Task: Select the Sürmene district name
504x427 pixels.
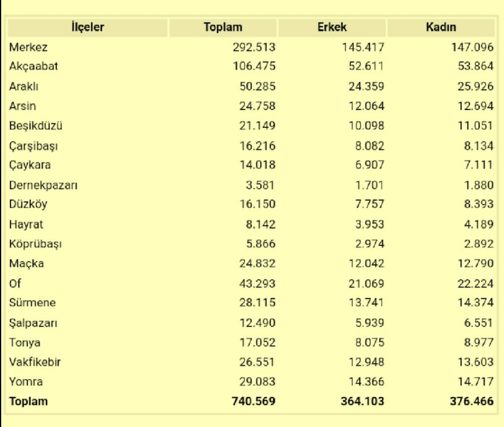Action: coord(32,303)
